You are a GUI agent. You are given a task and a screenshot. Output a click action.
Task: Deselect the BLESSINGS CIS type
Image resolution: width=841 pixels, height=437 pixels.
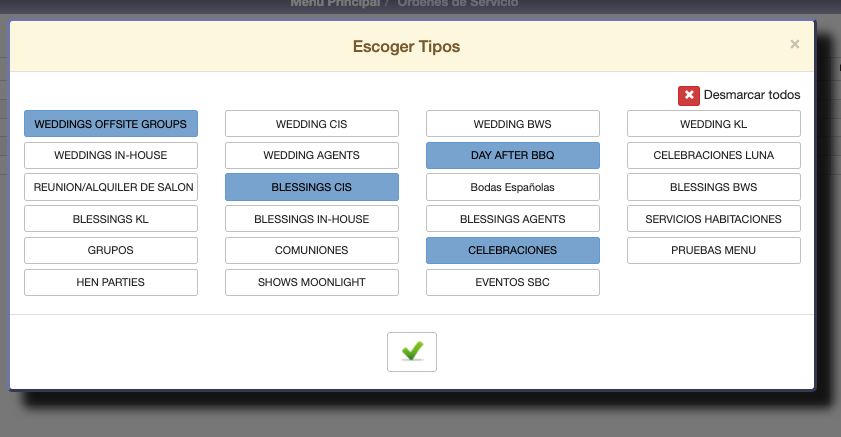311,187
